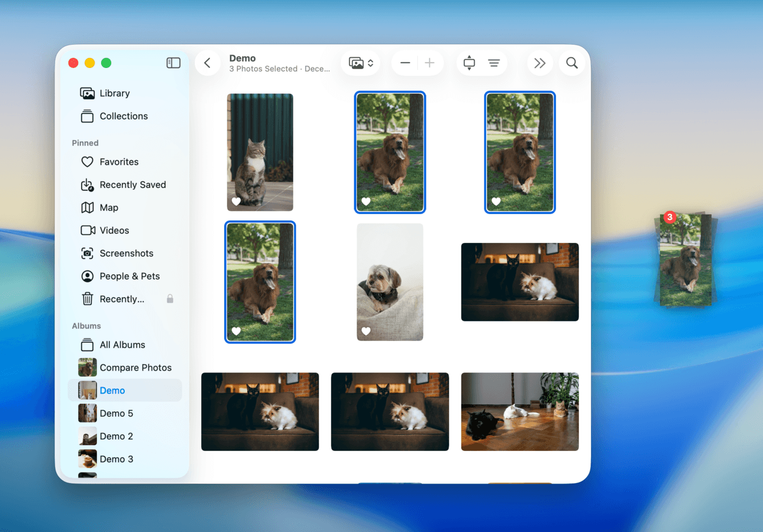Show Videos from the sidebar

pyautogui.click(x=125, y=231)
